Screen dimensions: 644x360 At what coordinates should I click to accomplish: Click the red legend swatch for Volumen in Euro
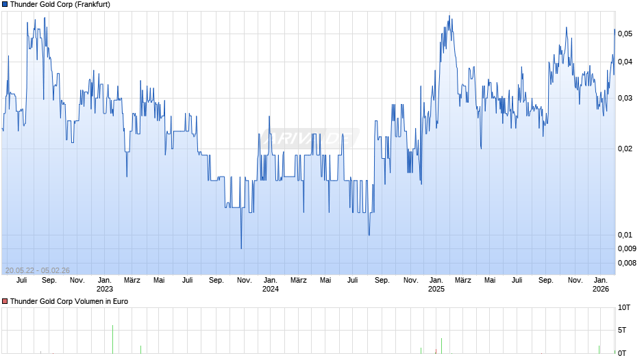(x=5, y=301)
